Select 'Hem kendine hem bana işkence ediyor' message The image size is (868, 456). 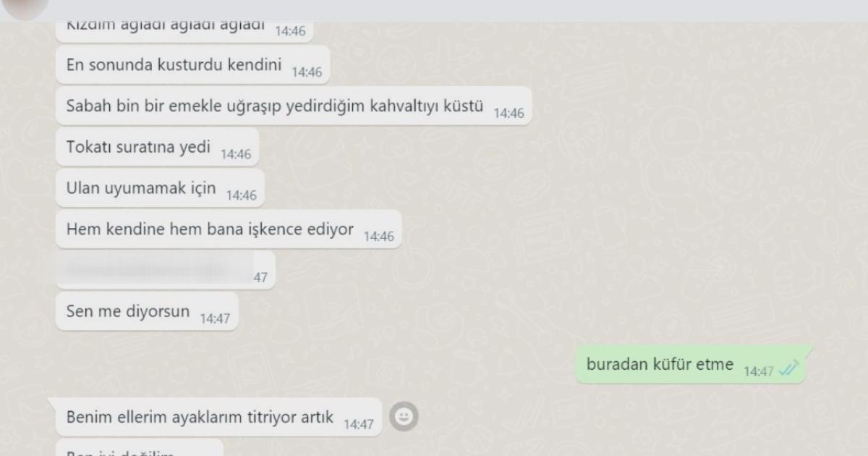point(229,229)
